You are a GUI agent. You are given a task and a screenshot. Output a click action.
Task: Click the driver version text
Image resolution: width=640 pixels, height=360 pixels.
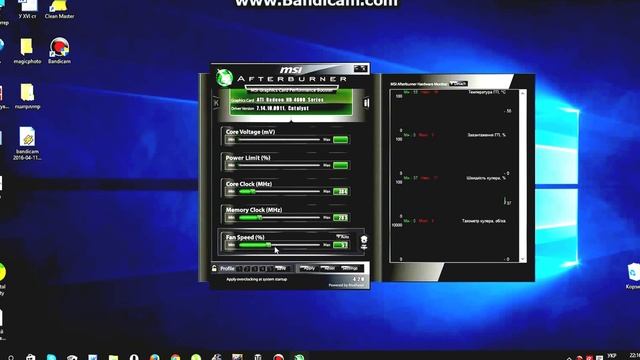[x=282, y=108]
